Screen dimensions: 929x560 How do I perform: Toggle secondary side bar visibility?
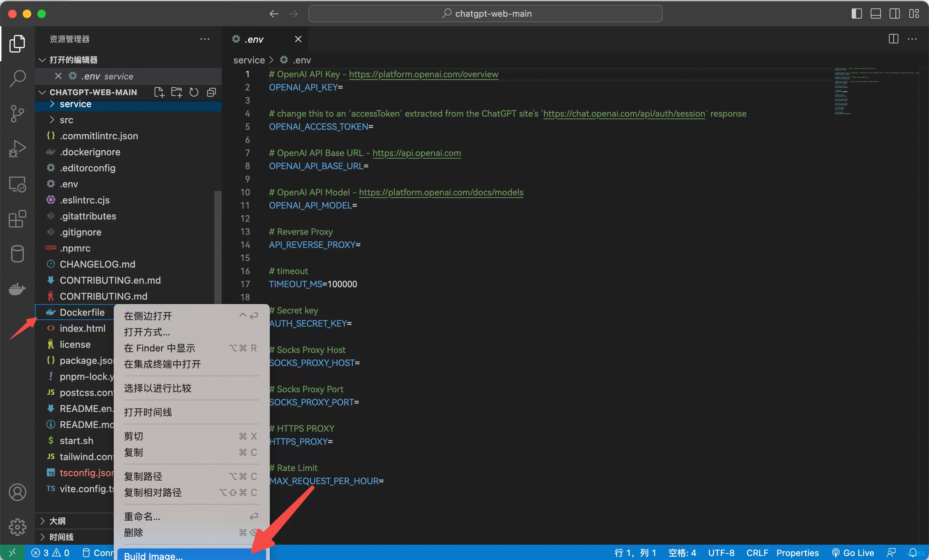click(895, 13)
